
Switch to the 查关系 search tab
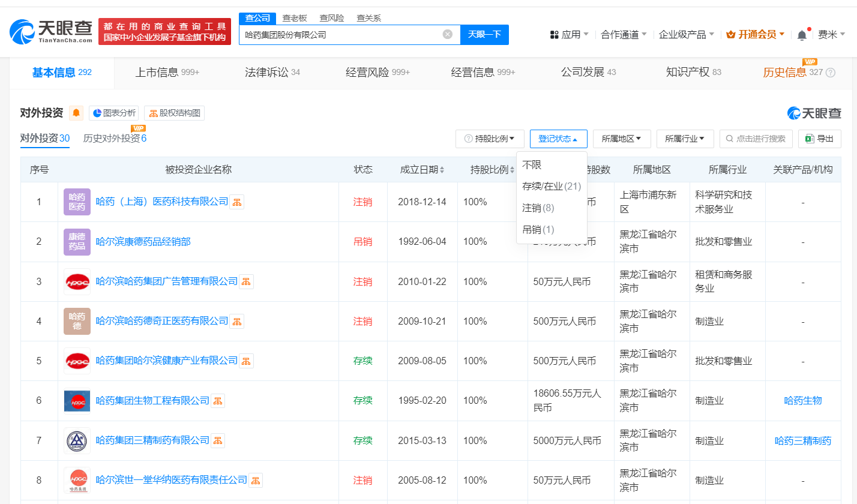368,18
